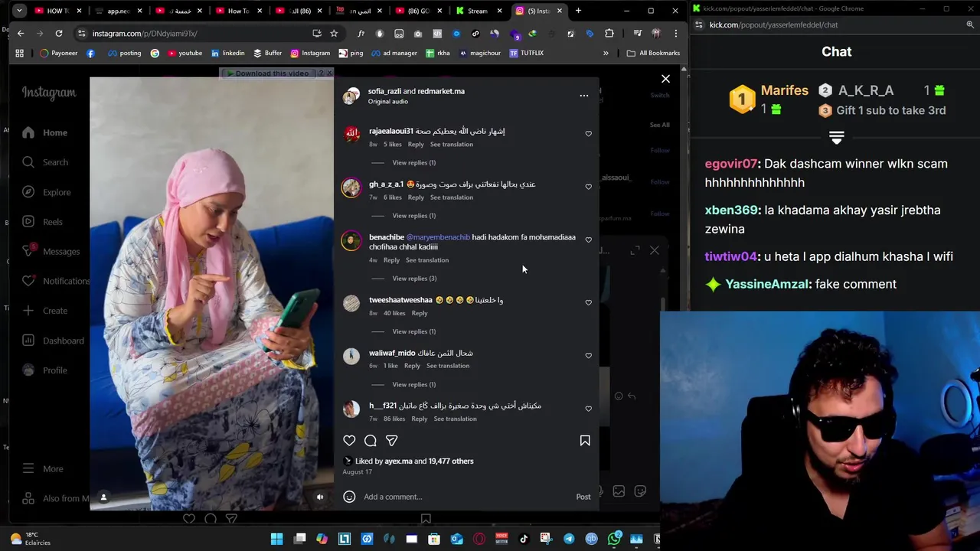Image resolution: width=980 pixels, height=551 pixels.
Task: Open Chrome three-dot menu
Action: (x=675, y=34)
